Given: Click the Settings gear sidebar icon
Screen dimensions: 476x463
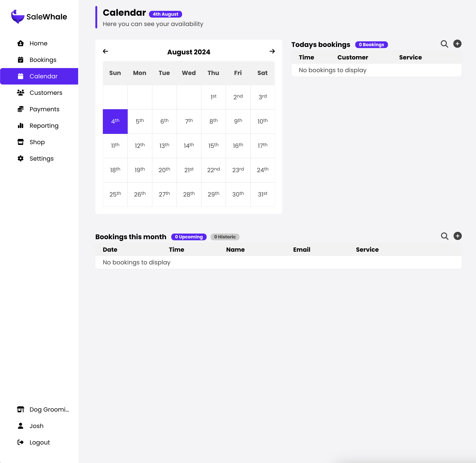Looking at the screenshot, I should click(20, 159).
